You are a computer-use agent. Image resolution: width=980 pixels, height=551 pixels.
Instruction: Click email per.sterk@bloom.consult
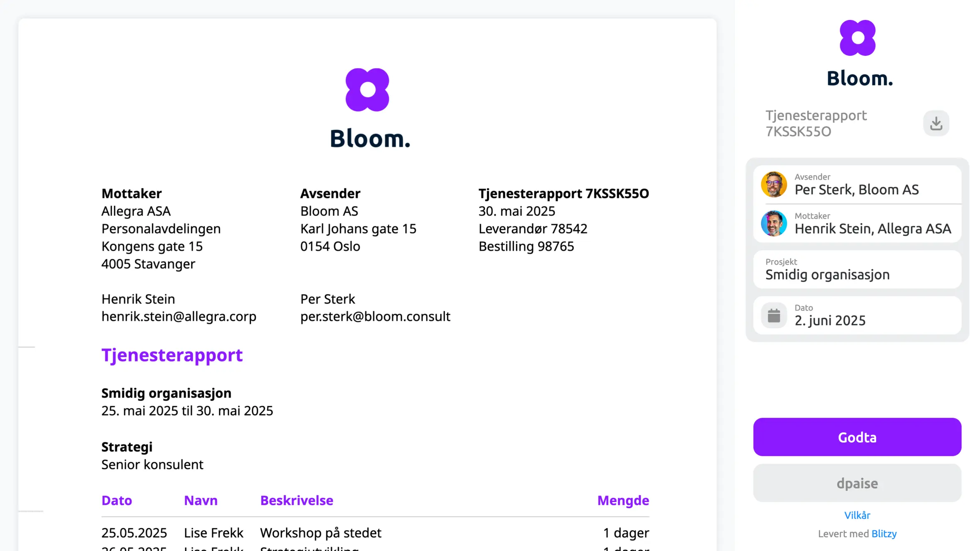375,317
